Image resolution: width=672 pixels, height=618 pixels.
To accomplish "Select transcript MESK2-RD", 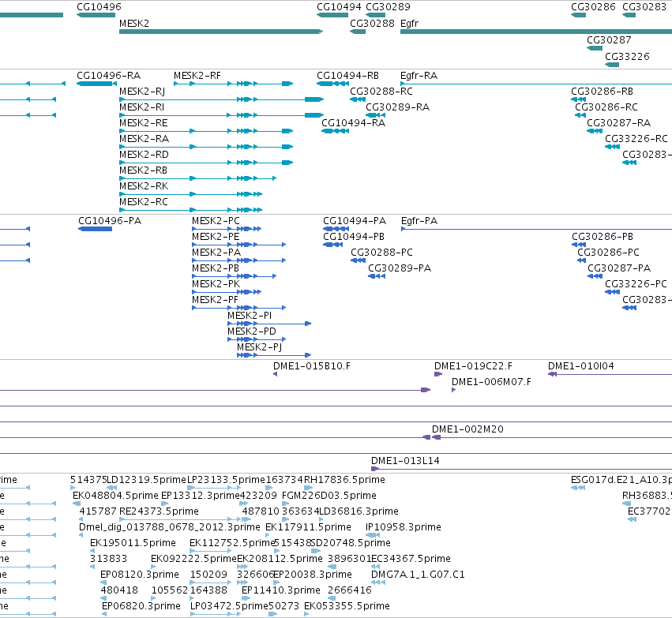I will 144,155.
